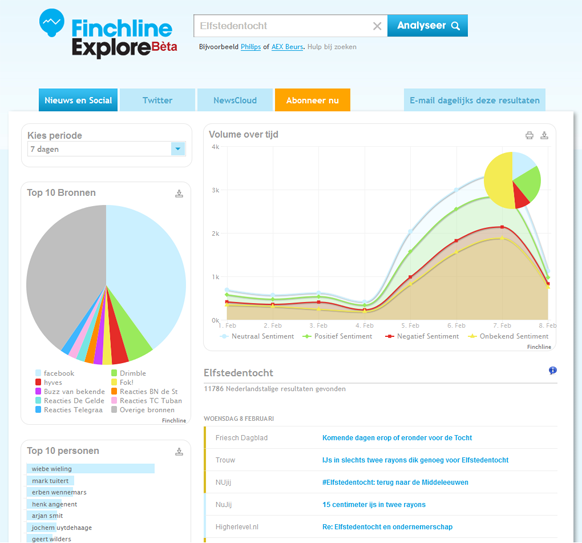Click the blue help icon beside Elfstedentocht
The image size is (582, 543).
click(553, 370)
